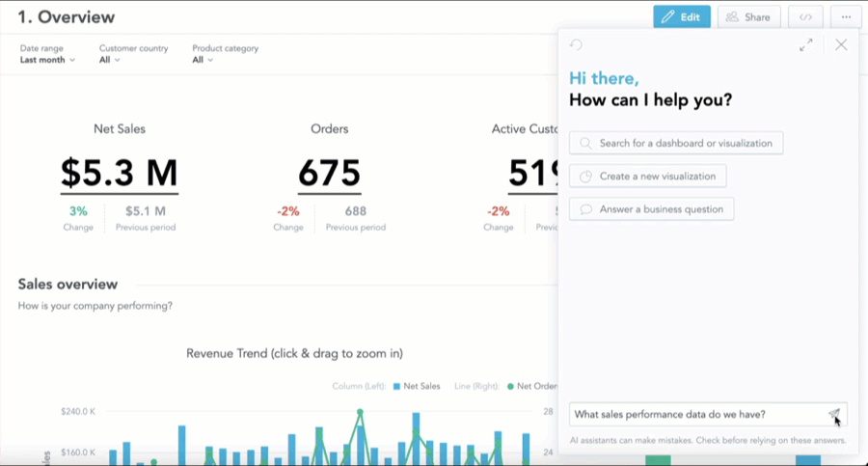Toggle Net Orders series in chart legend
Image resolution: width=868 pixels, height=466 pixels.
pos(532,386)
